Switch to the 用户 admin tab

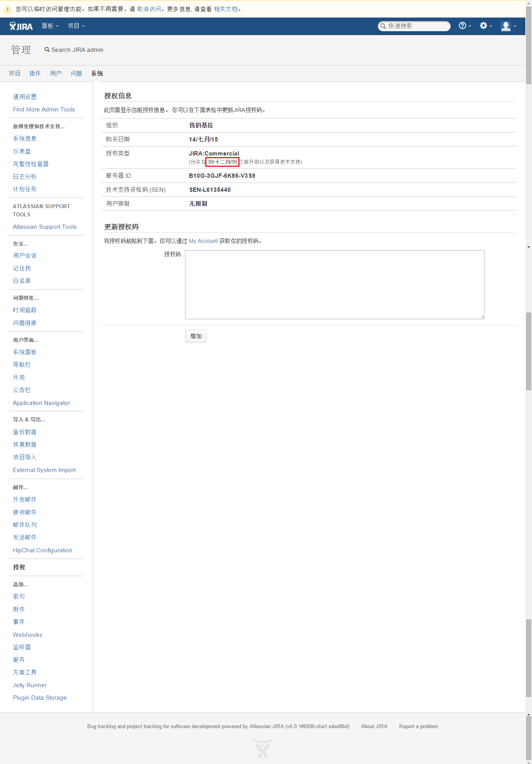tap(56, 73)
